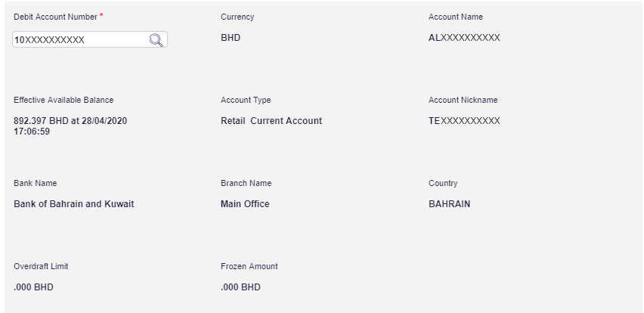This screenshot has width=644, height=313.
Task: Select the BHD currency value
Action: [231, 38]
